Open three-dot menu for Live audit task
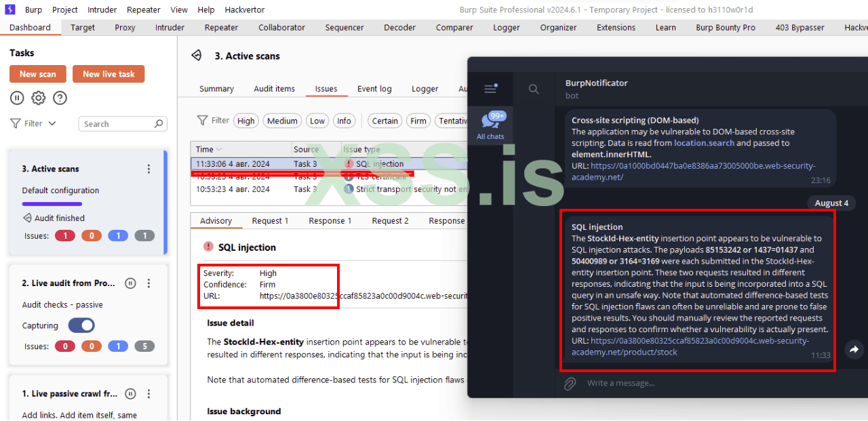 pos(149,283)
